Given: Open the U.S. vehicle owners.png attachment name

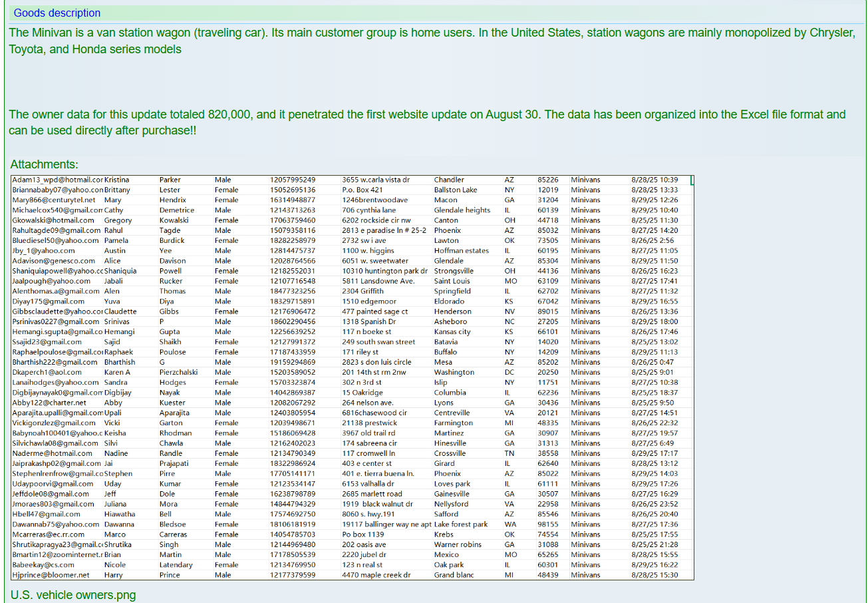Looking at the screenshot, I should pyautogui.click(x=73, y=594).
